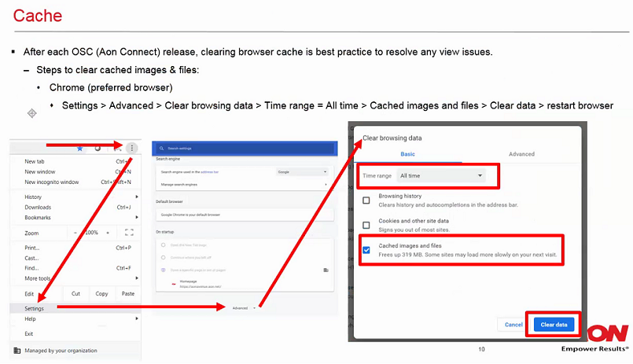Image resolution: width=633 pixels, height=364 pixels.
Task: Click the Cancel button in the dialog
Action: tap(513, 324)
